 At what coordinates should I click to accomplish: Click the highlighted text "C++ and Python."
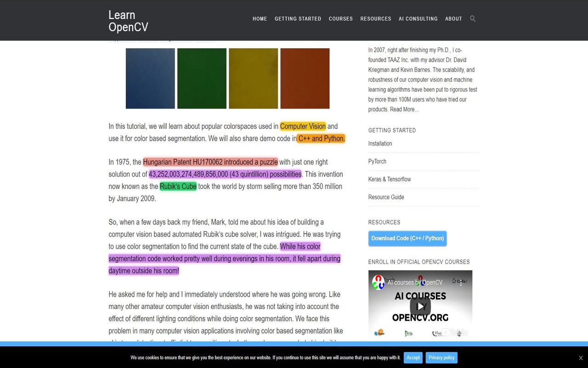tap(321, 138)
